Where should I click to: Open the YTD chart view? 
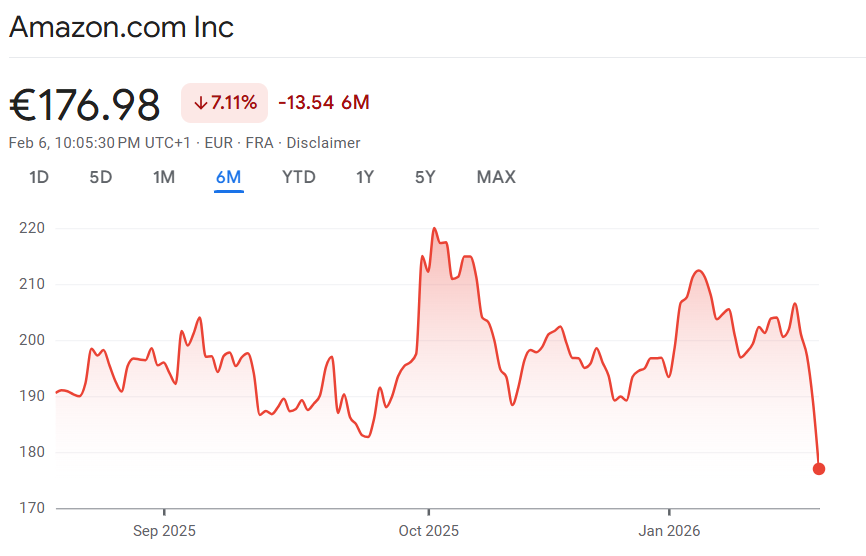(299, 177)
